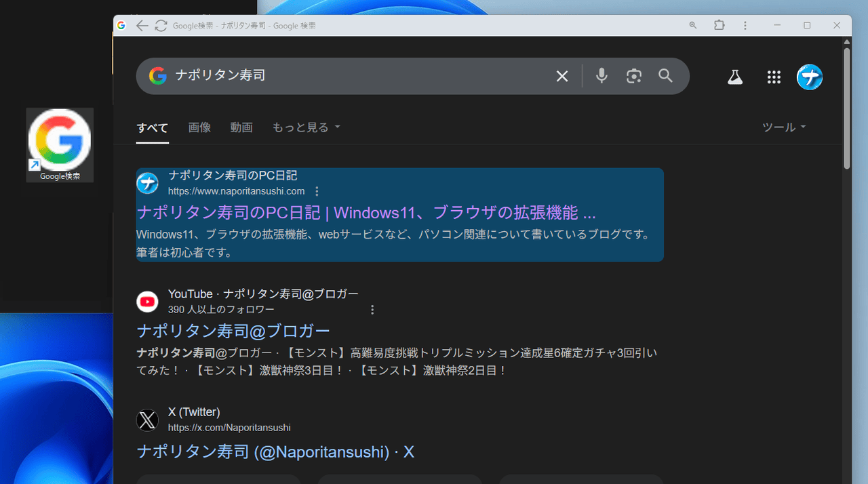The height and width of the screenshot is (484, 868).
Task: Open ナポリタン寿司@ブロガー YouTube result link
Action: click(233, 331)
